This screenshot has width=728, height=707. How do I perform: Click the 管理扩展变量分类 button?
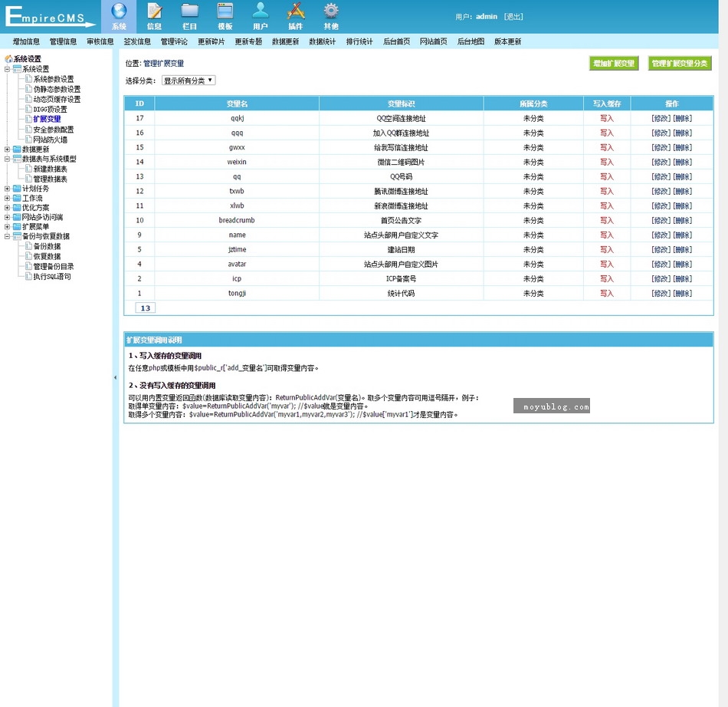pos(680,64)
